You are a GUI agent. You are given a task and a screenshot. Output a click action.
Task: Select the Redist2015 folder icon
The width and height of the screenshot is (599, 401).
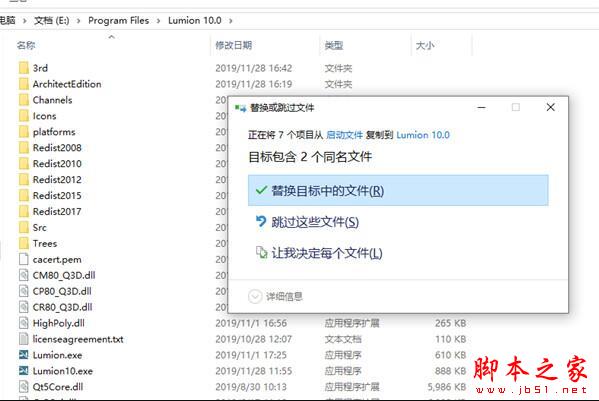pos(24,196)
